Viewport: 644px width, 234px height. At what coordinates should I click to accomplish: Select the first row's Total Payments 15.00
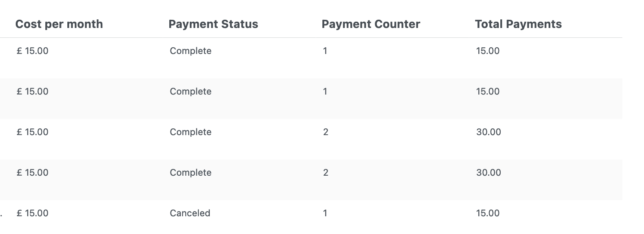(x=488, y=51)
